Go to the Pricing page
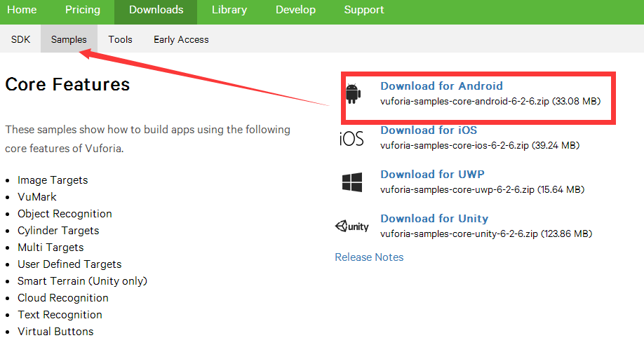Screen dimensions: 644x352 (83, 10)
